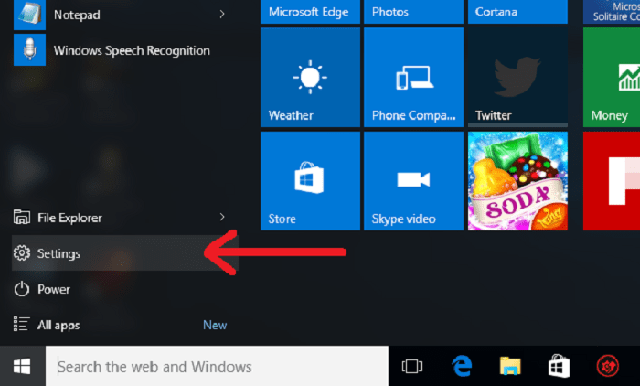Launch the Candy Crush Soda tile

tap(518, 181)
